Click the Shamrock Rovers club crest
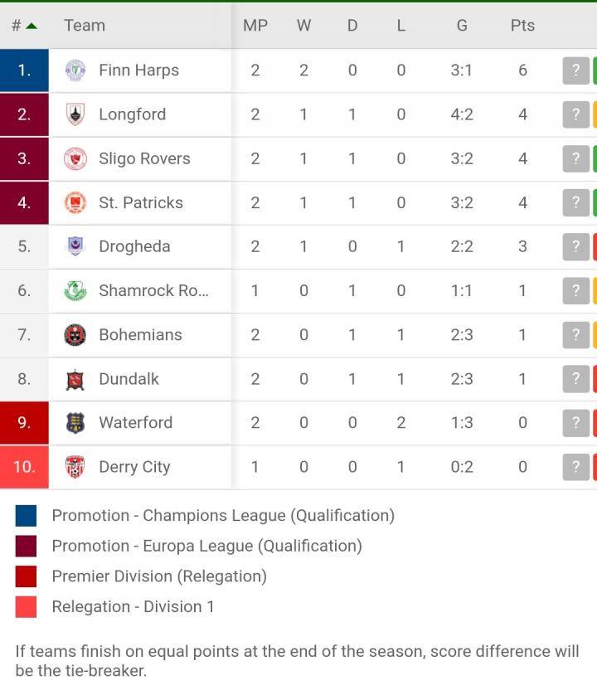Screen dimensions: 597x700 point(75,290)
